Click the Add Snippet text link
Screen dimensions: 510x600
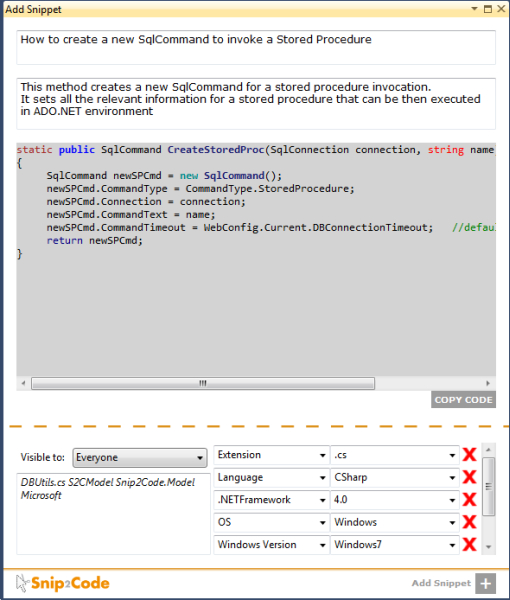tap(441, 583)
